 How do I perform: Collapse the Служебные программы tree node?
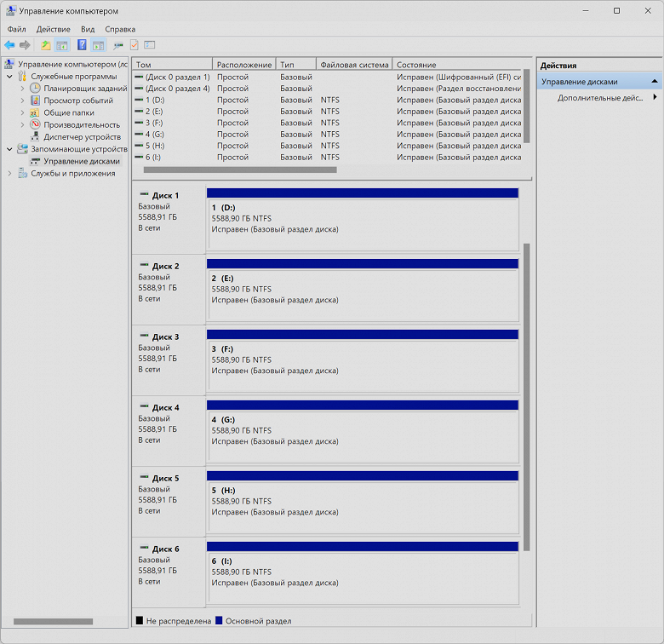pyautogui.click(x=9, y=77)
